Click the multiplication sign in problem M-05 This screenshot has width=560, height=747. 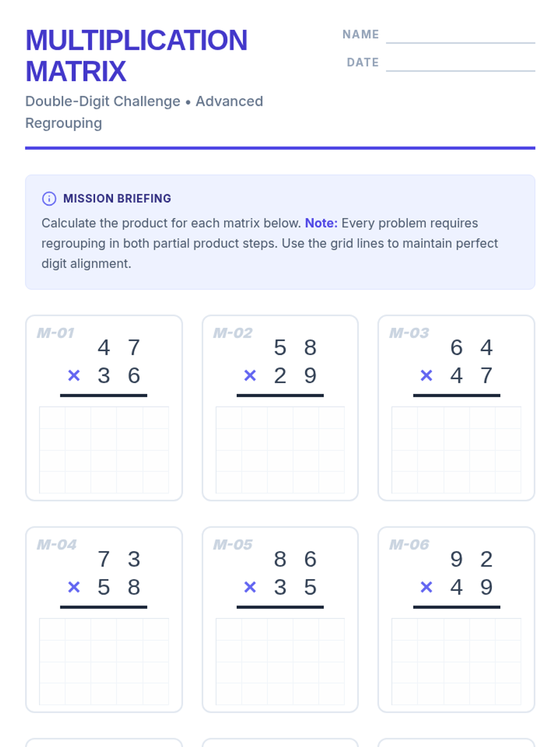click(x=250, y=587)
